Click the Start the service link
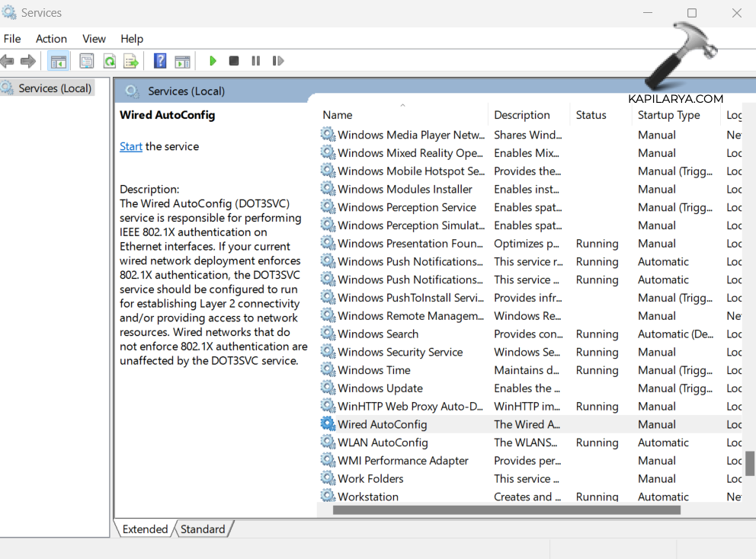Viewport: 756px width, 559px height. [x=131, y=146]
